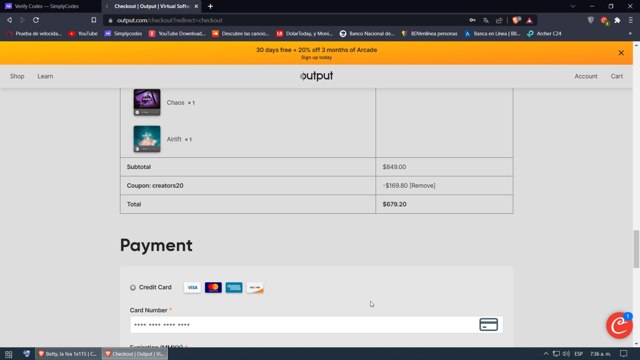This screenshot has height=360, width=640.
Task: Open the browser hamburger menu
Action: [x=631, y=20]
